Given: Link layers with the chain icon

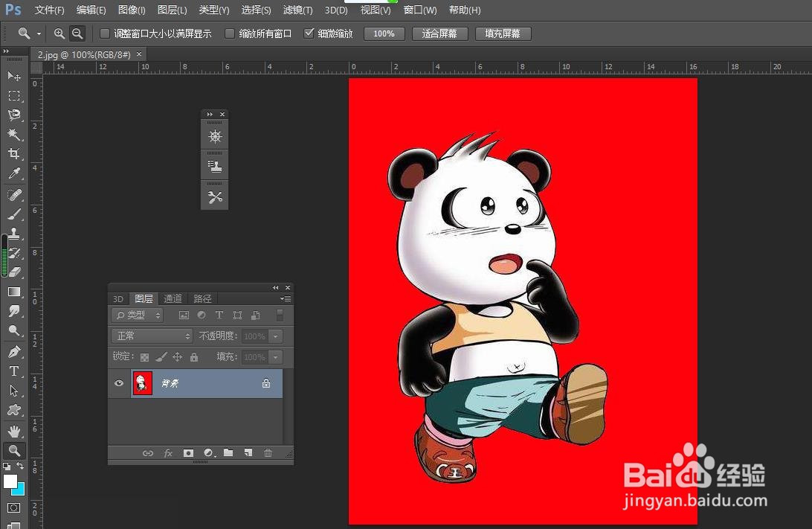Looking at the screenshot, I should 148,453.
